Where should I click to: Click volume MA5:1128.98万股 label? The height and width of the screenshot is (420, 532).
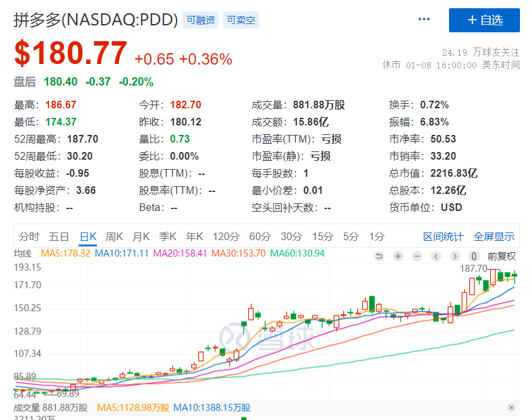point(133,407)
